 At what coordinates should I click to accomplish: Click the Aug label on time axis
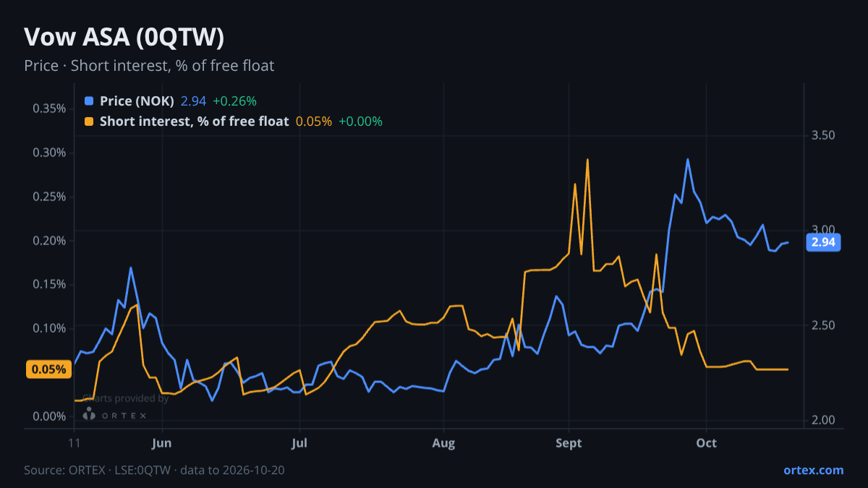[443, 442]
